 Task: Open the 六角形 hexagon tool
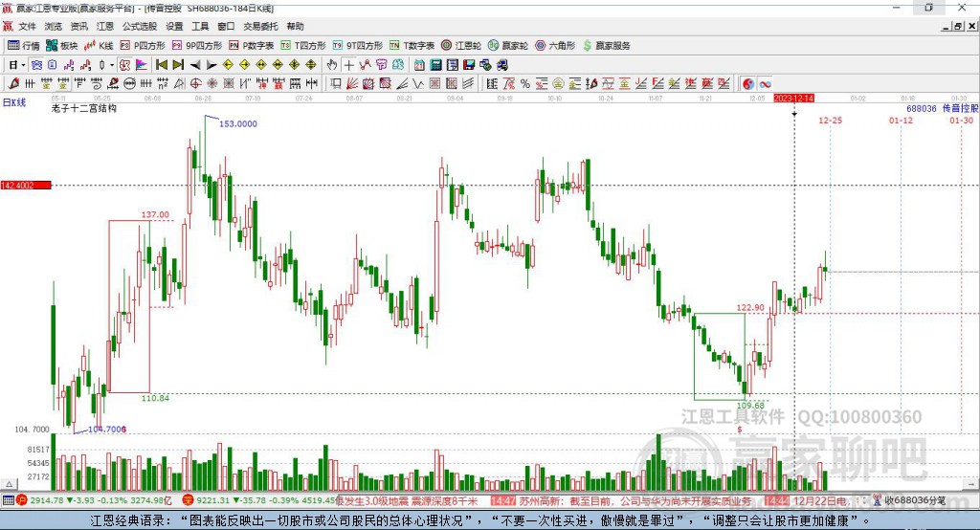(x=555, y=46)
